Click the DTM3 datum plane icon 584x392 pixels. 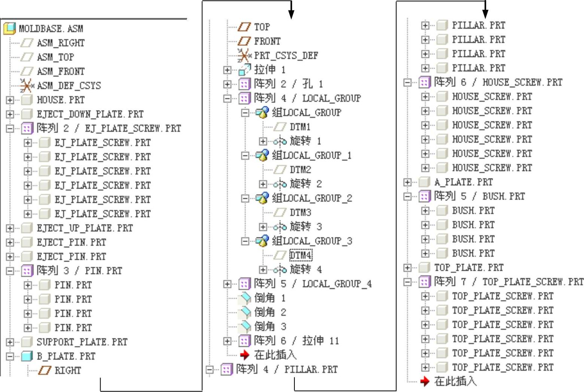[x=280, y=212]
